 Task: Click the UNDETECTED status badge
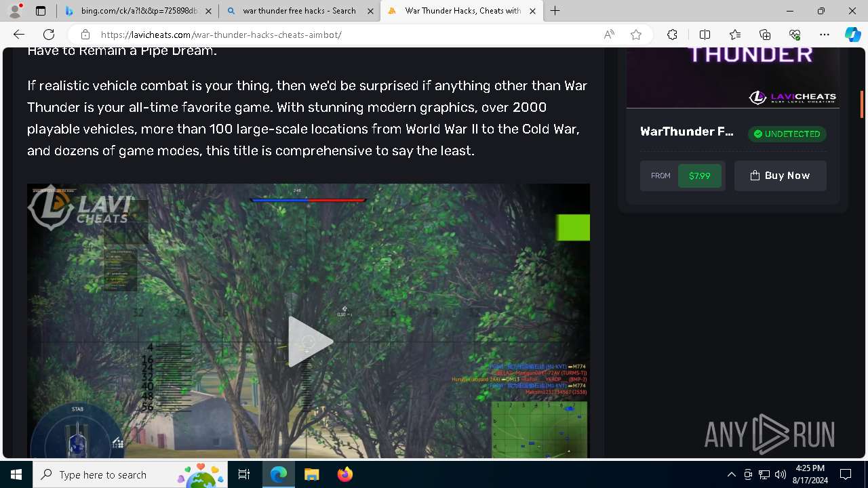[787, 134]
